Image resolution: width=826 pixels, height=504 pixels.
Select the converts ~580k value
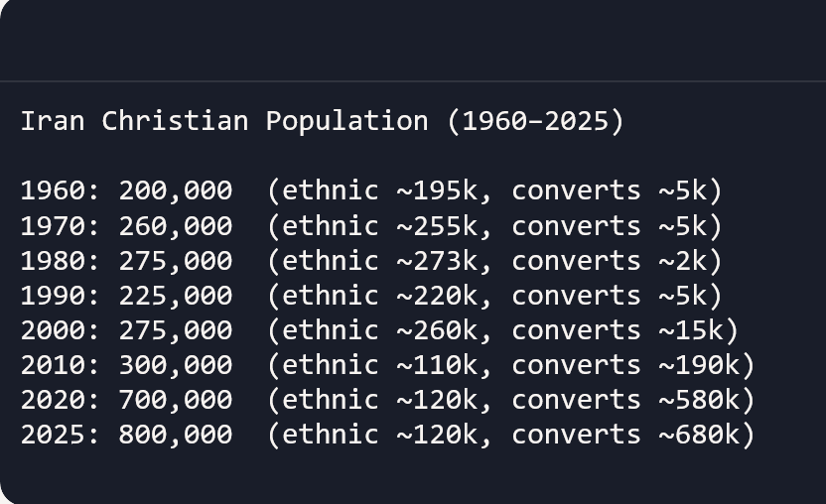[625, 400]
